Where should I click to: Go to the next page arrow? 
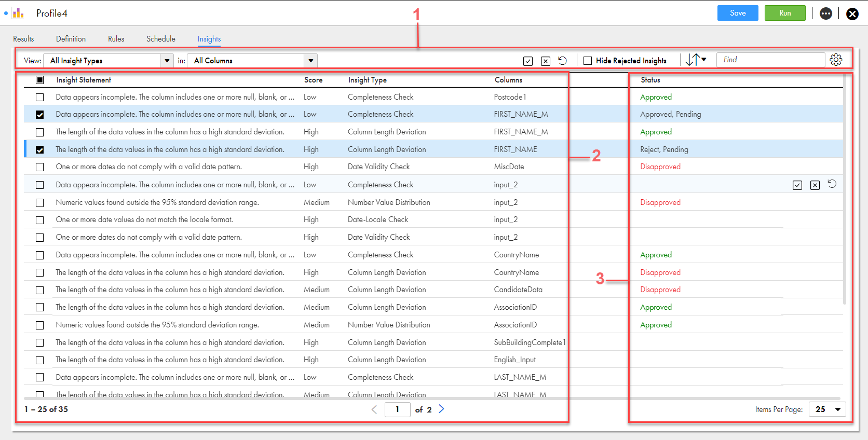tap(441, 409)
